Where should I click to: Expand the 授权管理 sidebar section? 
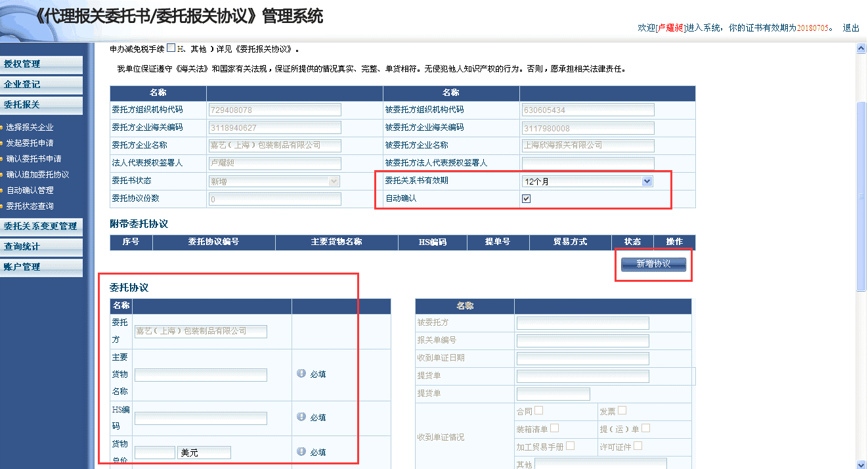pyautogui.click(x=41, y=64)
